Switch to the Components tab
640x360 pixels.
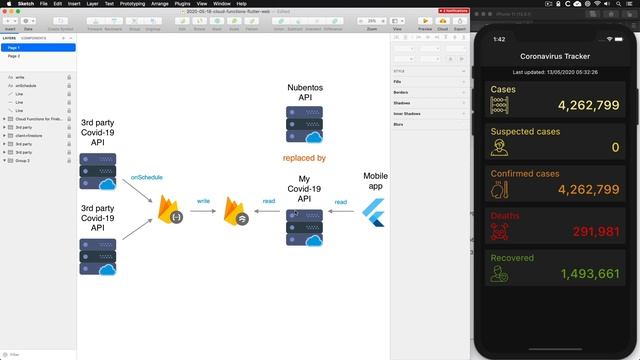tap(33, 38)
